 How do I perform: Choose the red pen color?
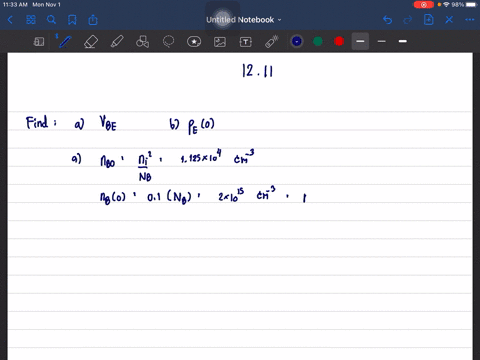[339, 41]
